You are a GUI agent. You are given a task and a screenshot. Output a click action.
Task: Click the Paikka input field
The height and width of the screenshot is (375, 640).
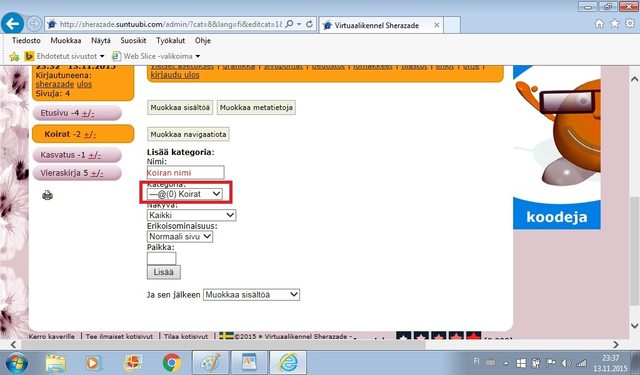161,258
